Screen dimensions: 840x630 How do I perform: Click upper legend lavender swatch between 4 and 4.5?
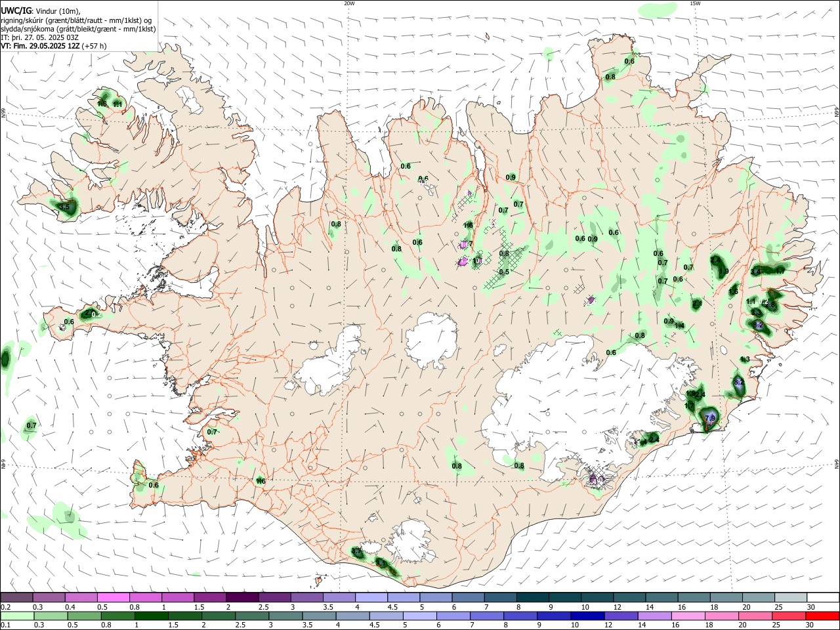point(371,597)
